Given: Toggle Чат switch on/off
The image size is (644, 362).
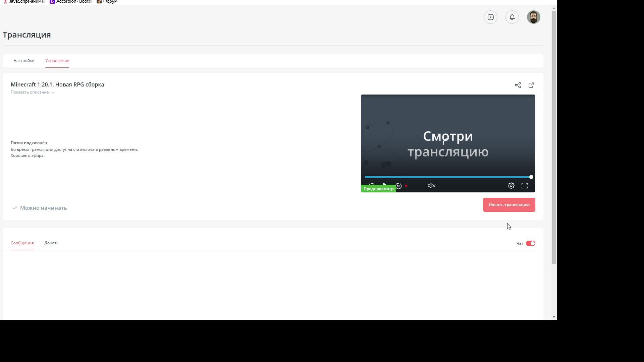Looking at the screenshot, I should (x=530, y=243).
